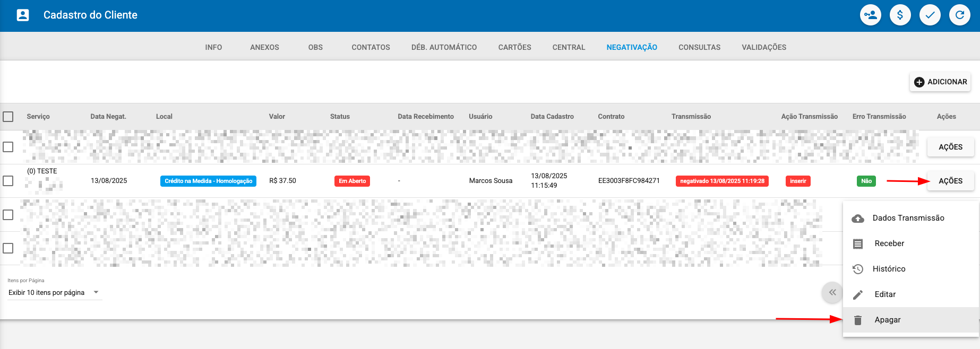Select the NEGATIVAÇÃO tab
This screenshot has height=349, width=980.
(x=632, y=47)
